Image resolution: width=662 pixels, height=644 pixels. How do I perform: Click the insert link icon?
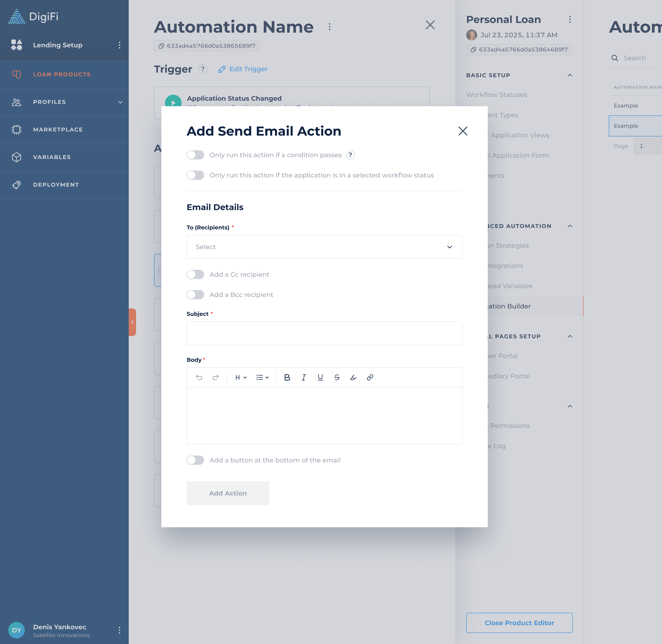pos(370,377)
